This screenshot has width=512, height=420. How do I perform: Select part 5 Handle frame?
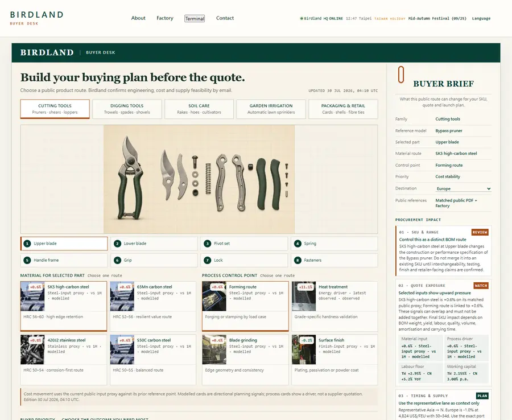click(64, 260)
